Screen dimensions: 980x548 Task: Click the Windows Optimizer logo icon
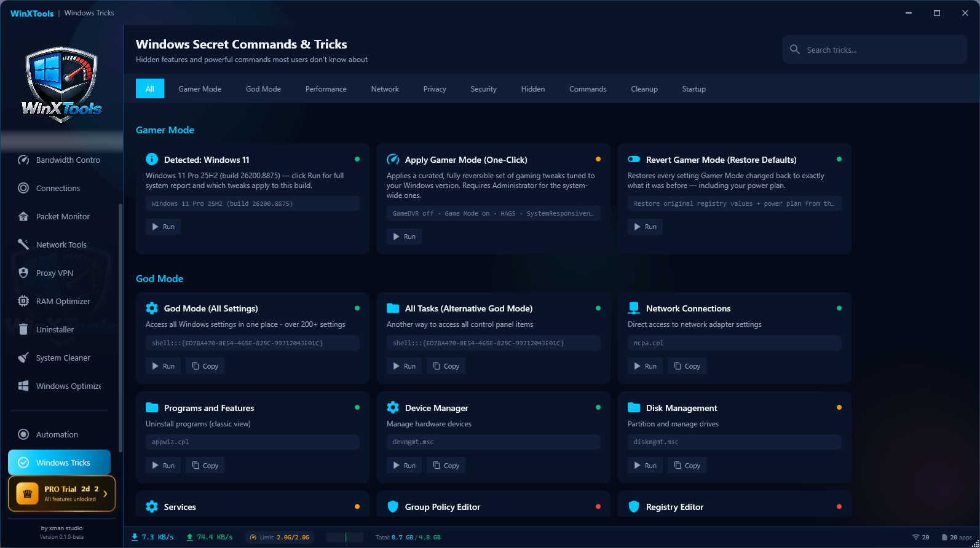click(x=23, y=386)
